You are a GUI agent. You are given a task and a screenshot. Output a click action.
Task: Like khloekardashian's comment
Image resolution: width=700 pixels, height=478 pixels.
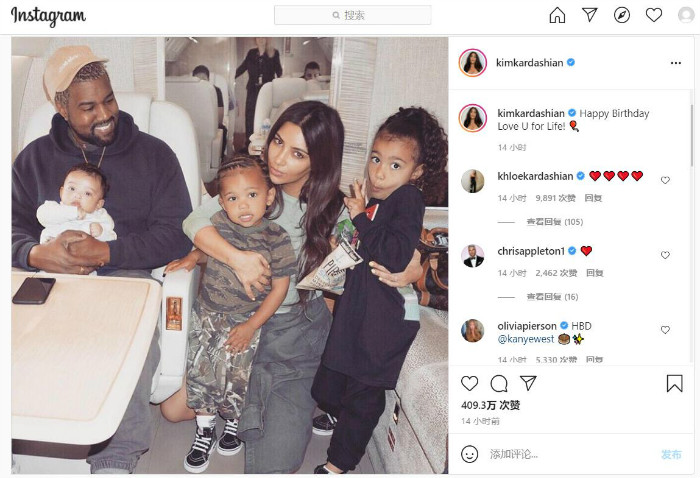click(x=665, y=180)
